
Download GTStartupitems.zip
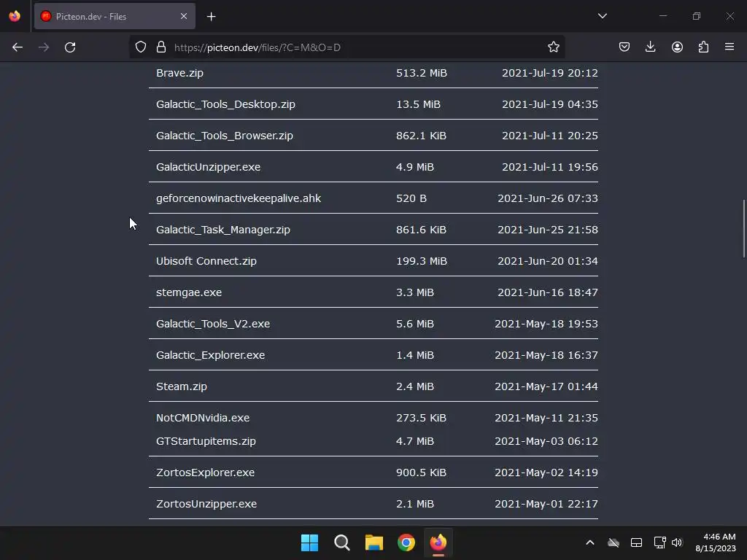206,441
